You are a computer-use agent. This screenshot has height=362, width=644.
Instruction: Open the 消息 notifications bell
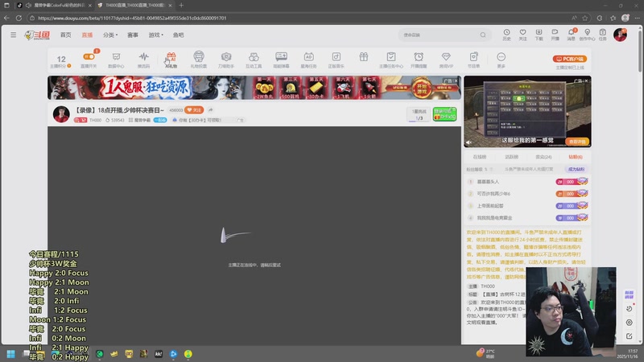(572, 35)
